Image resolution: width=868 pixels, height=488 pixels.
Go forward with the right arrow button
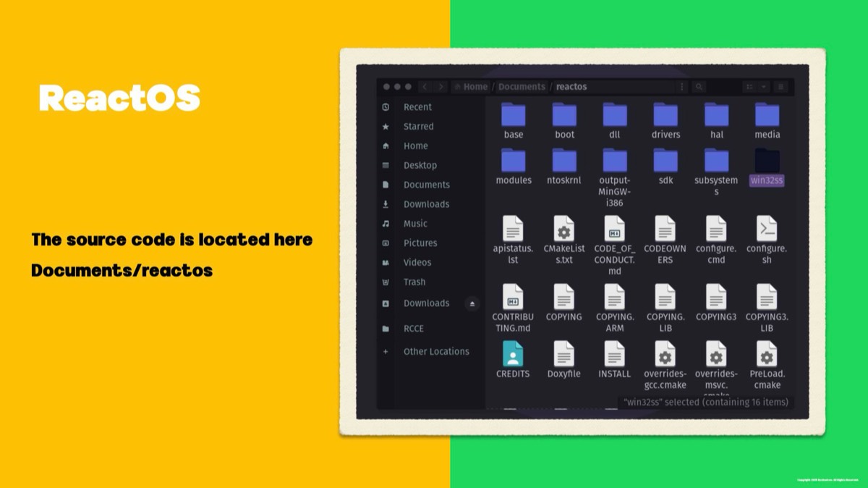[441, 87]
